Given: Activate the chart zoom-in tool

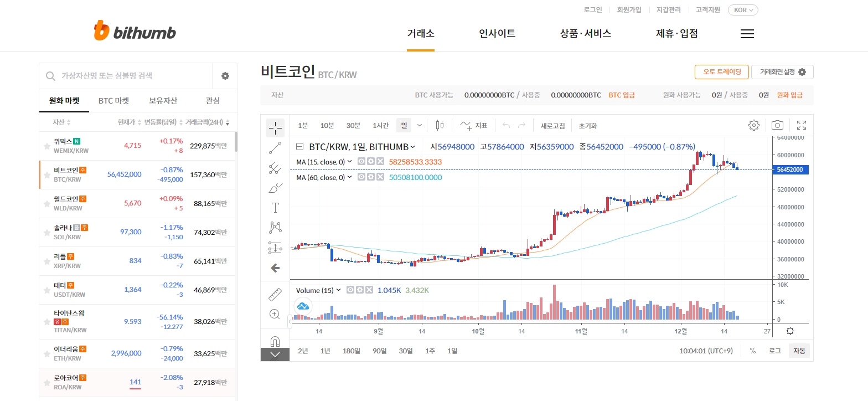Looking at the screenshot, I should (275, 314).
